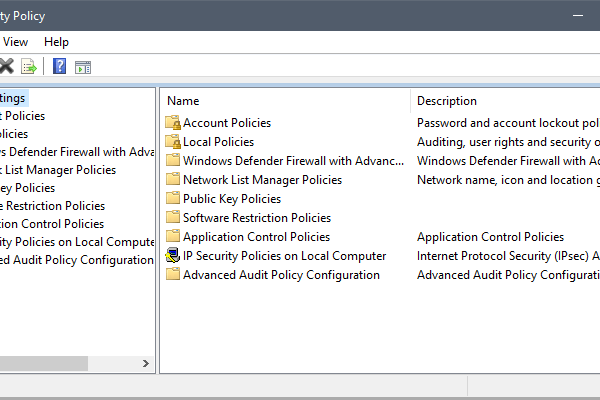Screen dimensions: 600x400
Task: Click the Application Control Policies folder icon
Action: 173,236
